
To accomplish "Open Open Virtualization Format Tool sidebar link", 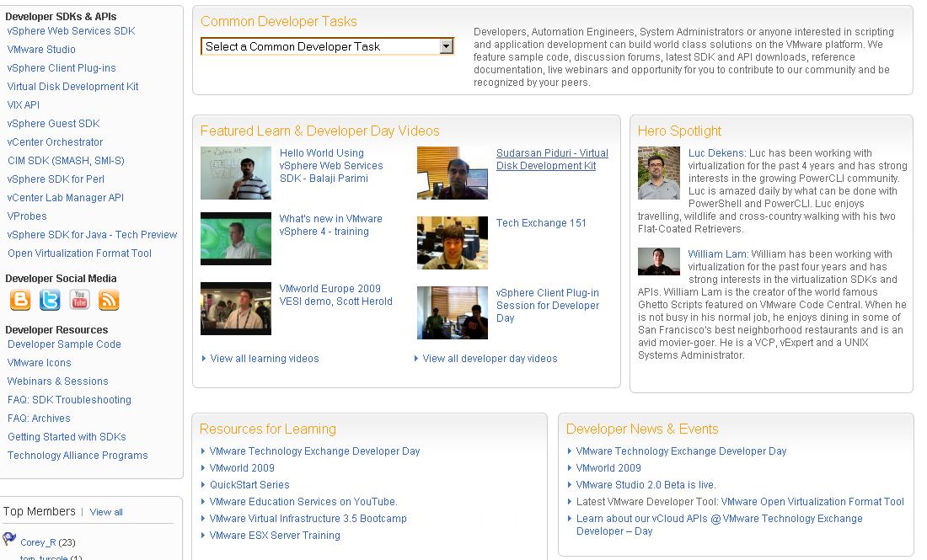I will [x=80, y=253].
